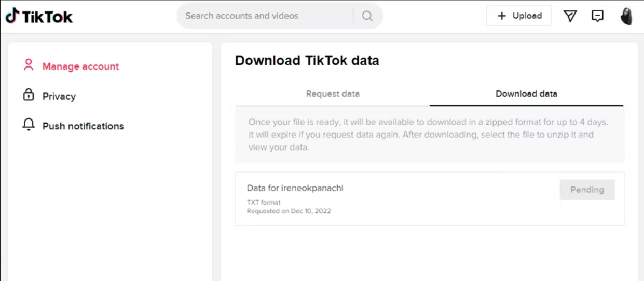Click the TikTok logo icon
This screenshot has width=644, height=281.
(x=12, y=16)
